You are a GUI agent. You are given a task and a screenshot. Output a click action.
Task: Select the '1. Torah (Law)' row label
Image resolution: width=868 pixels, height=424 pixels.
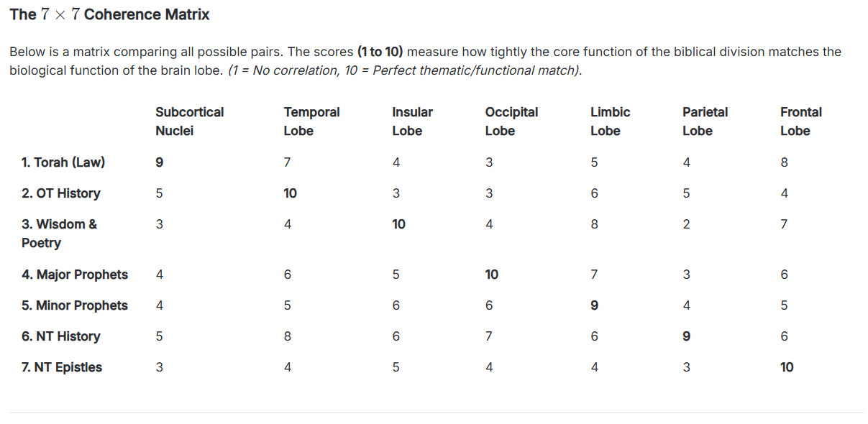click(x=63, y=162)
